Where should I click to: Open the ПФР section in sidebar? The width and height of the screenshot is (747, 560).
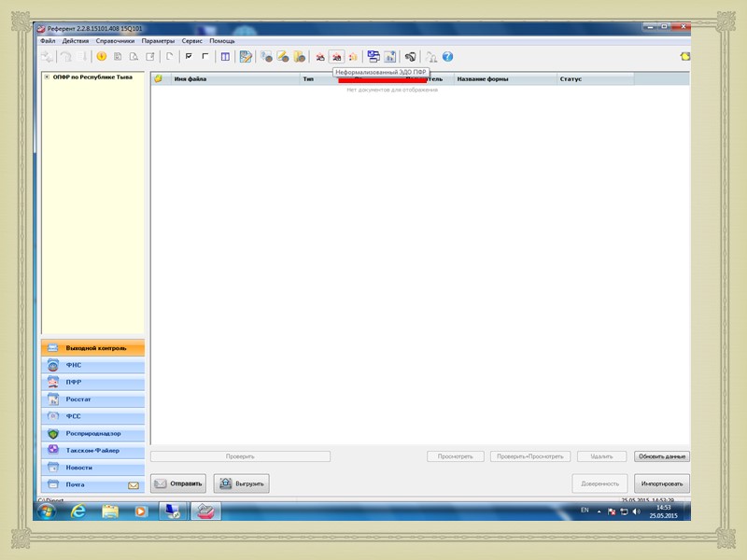click(92, 382)
